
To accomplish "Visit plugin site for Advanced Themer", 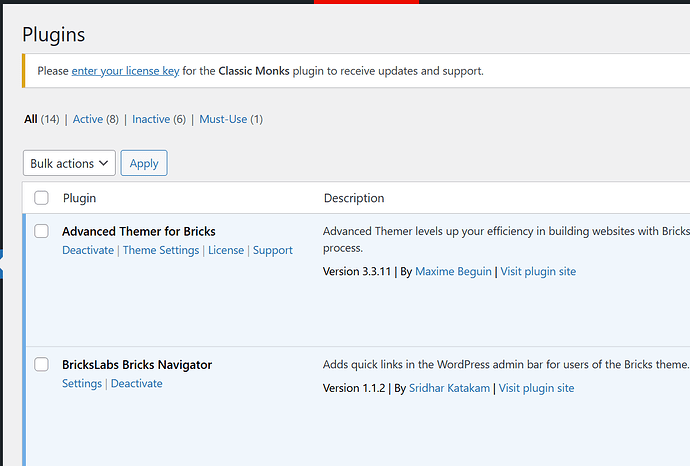I will (x=538, y=272).
